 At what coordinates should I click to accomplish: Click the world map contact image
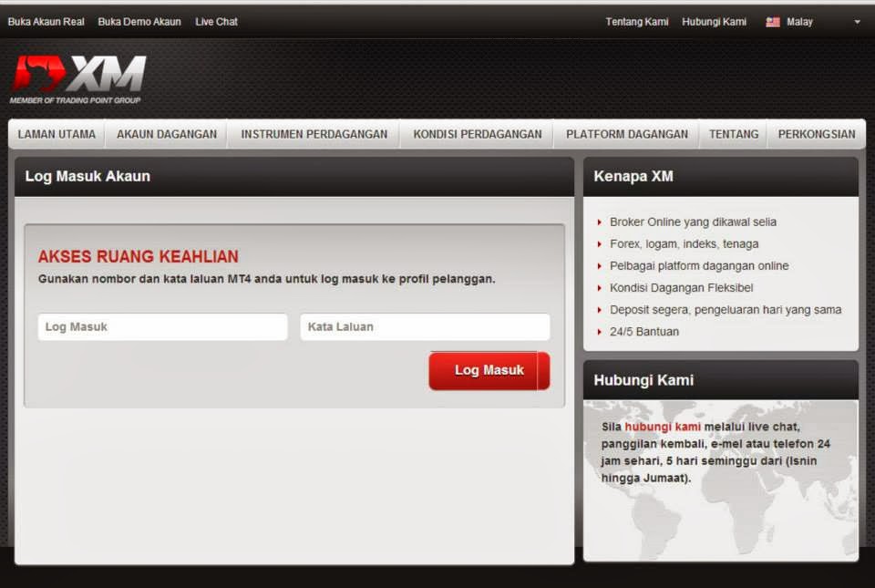(x=721, y=481)
